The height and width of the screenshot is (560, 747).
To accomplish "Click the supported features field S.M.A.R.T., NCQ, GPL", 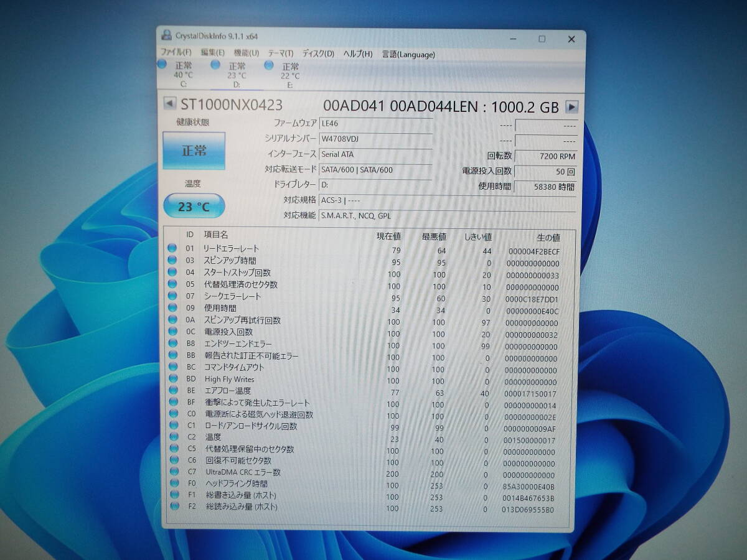I will click(447, 216).
